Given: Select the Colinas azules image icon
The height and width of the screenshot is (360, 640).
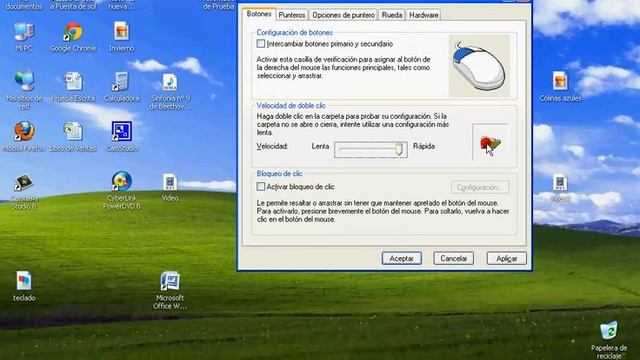Looking at the screenshot, I should [560, 81].
